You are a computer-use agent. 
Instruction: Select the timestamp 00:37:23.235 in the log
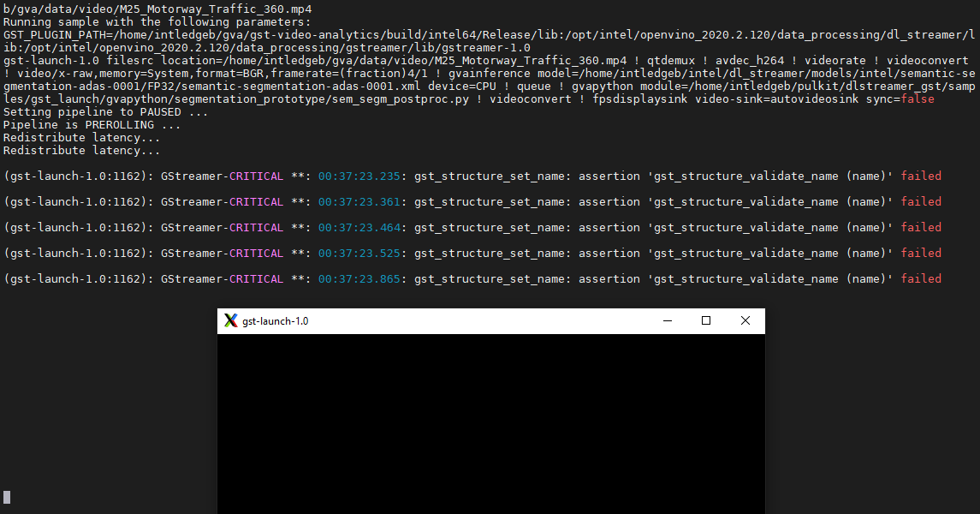(359, 176)
